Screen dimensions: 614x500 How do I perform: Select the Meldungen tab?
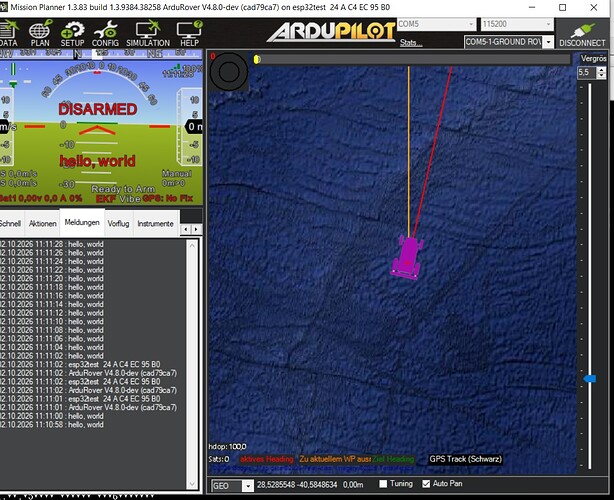tap(82, 222)
